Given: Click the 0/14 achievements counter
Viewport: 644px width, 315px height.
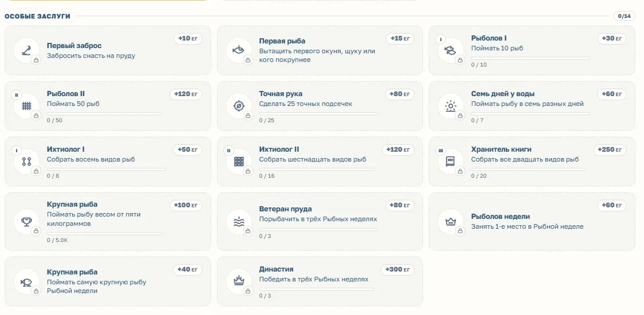Looking at the screenshot, I should point(624,16).
